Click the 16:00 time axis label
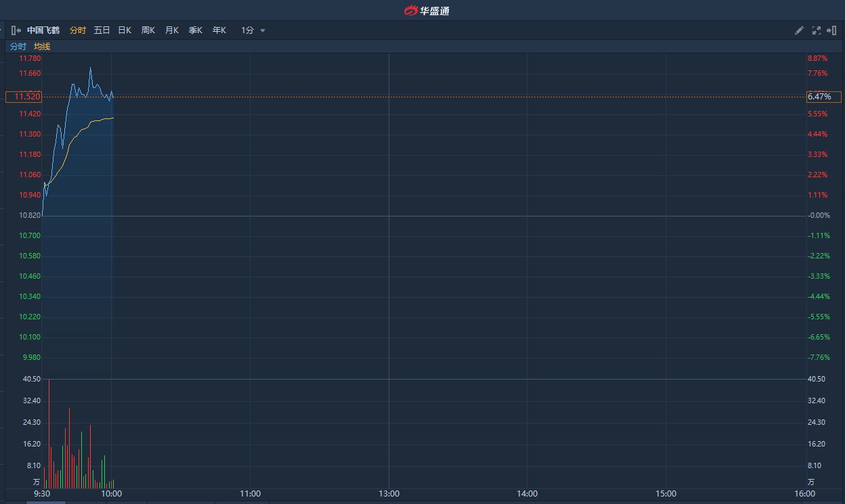 tap(804, 494)
